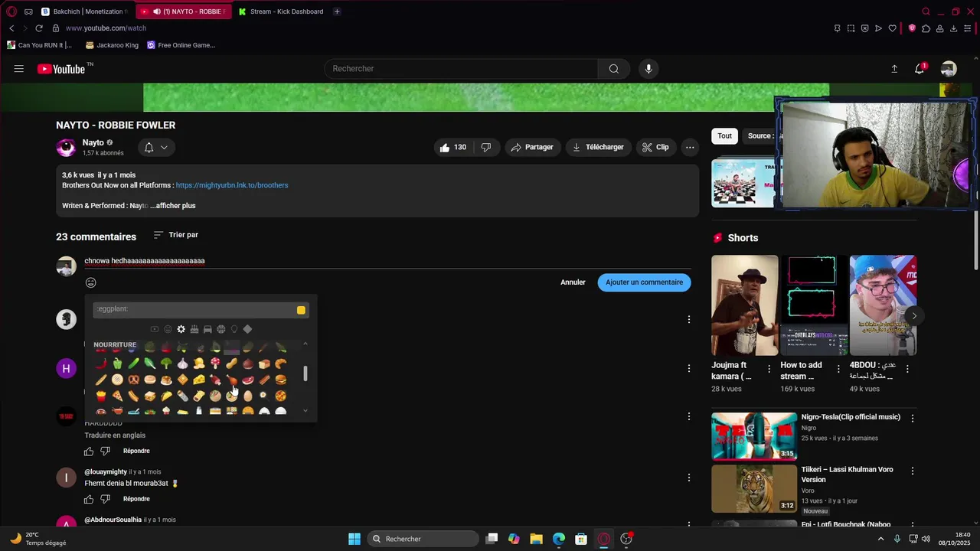
Task: Click the YouTube Rechercher search field
Action: pyautogui.click(x=462, y=69)
